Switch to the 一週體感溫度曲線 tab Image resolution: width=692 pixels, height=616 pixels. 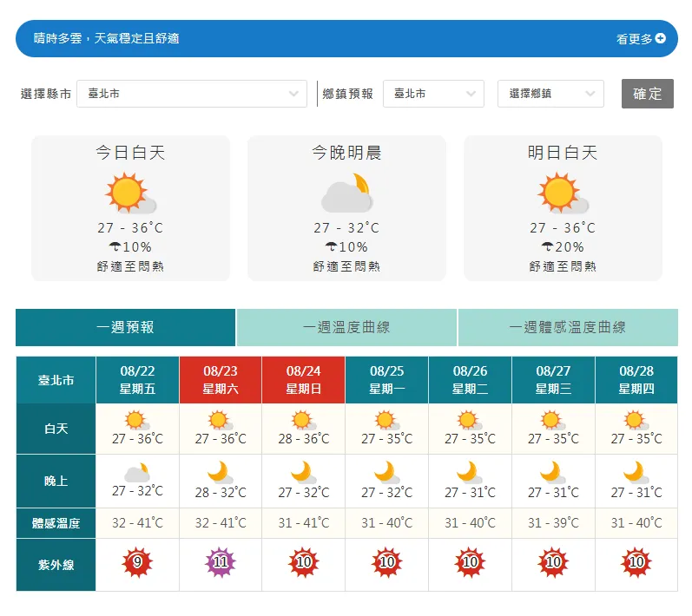coord(568,327)
